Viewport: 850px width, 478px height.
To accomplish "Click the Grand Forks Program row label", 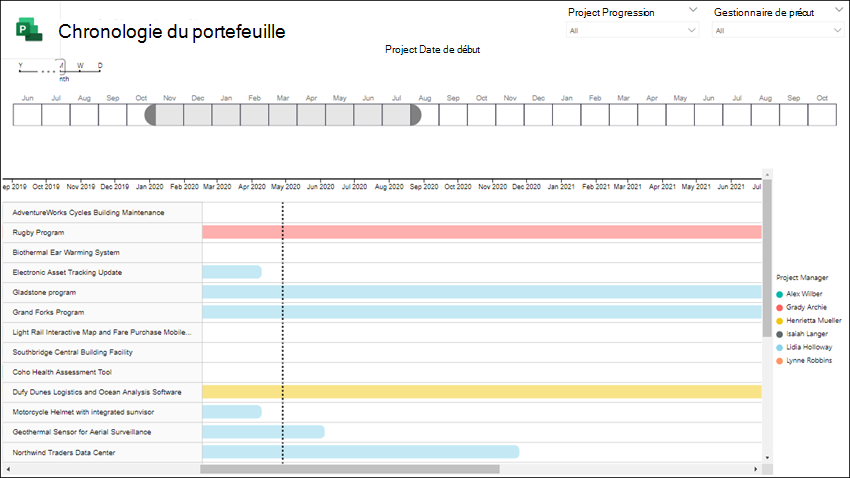I will click(48, 313).
